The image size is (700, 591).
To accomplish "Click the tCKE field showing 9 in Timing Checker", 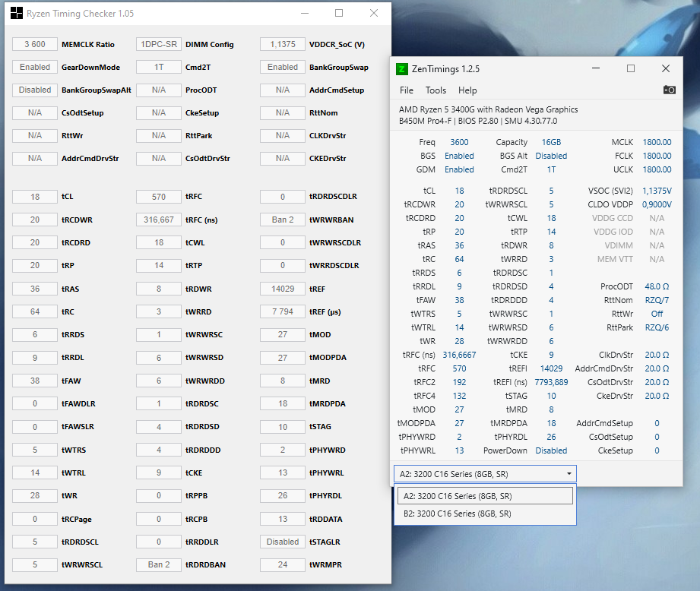I will [159, 472].
